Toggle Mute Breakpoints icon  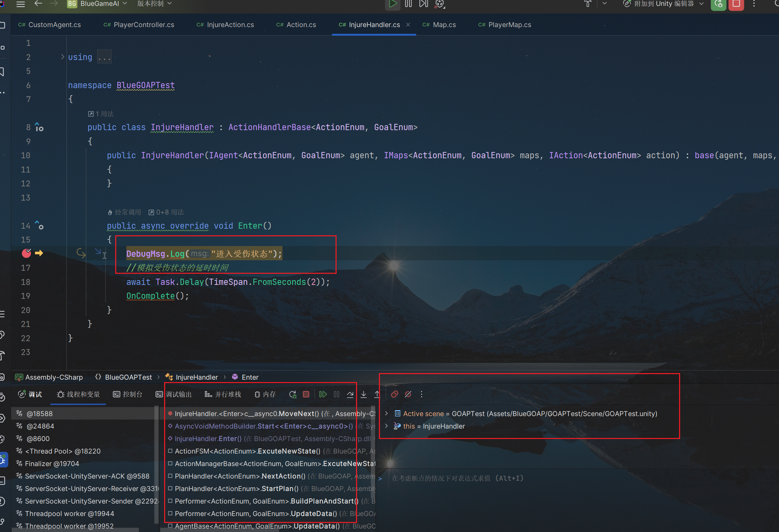tap(408, 394)
